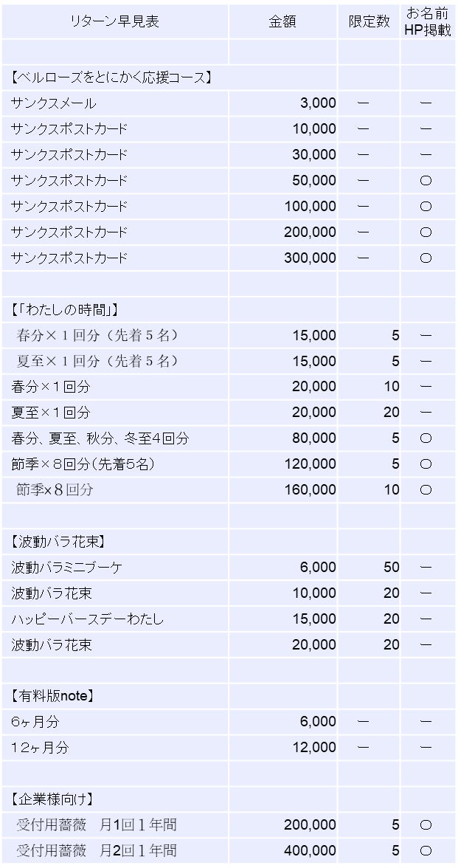Select the 300,000 amount cell
This screenshot has width=458, height=868.
point(310,258)
